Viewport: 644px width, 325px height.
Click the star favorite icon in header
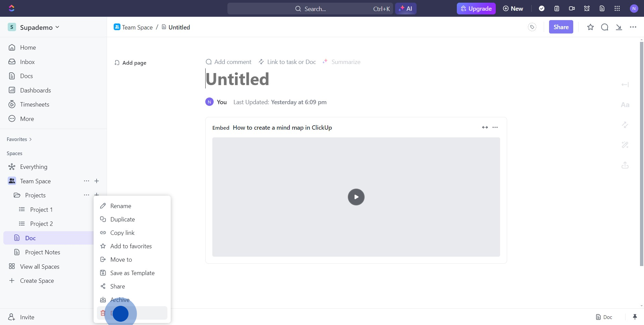(x=590, y=27)
